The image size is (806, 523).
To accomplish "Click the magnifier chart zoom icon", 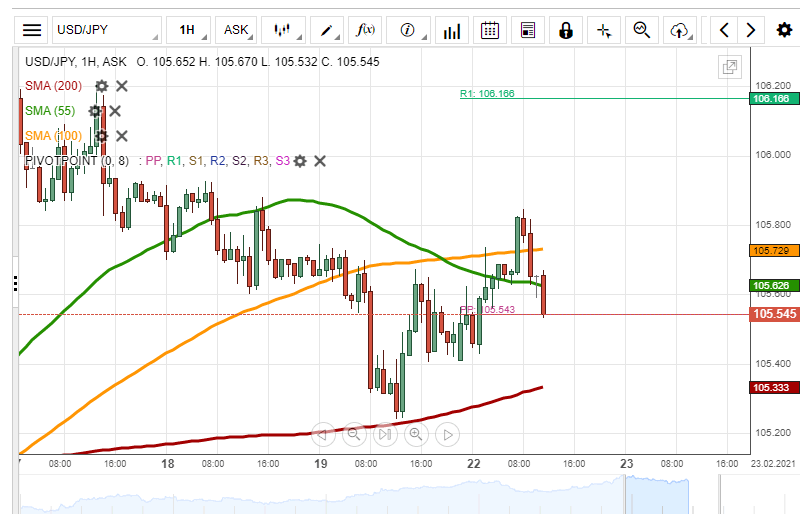I will point(642,30).
